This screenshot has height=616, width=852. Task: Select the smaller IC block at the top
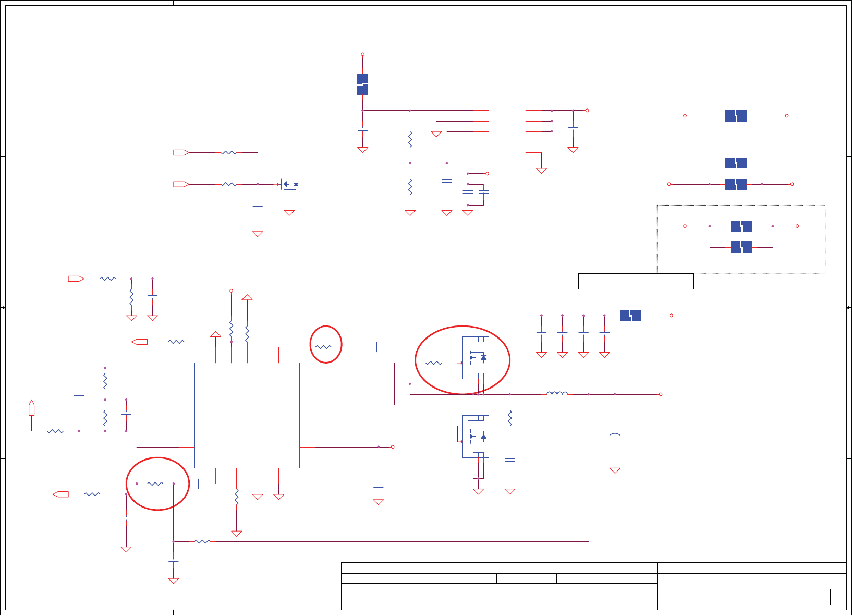coord(507,131)
